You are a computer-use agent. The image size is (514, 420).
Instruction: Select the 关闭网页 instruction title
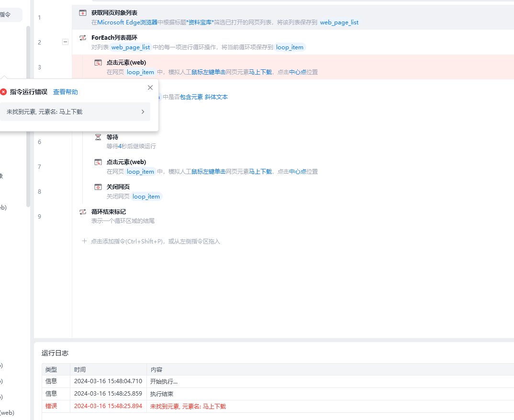point(118,187)
